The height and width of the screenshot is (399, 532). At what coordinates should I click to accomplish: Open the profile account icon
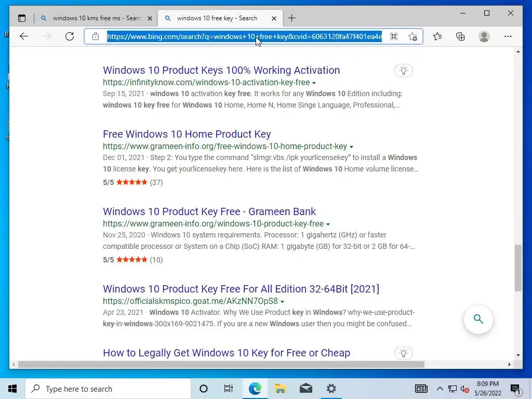[484, 36]
